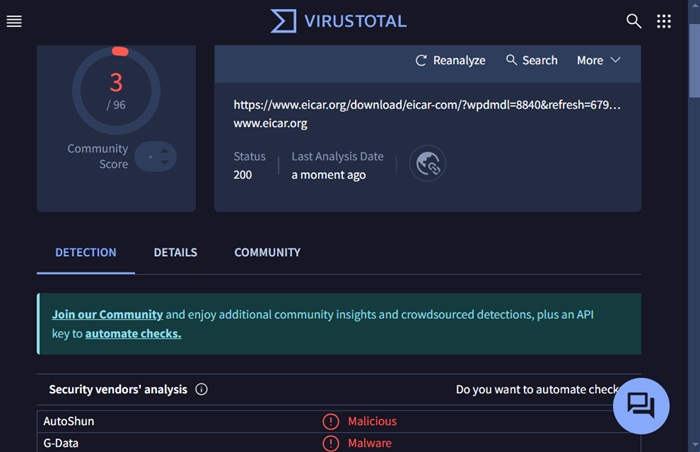The height and width of the screenshot is (452, 700).
Task: Click the www.eicar.org domain text
Action: 270,123
